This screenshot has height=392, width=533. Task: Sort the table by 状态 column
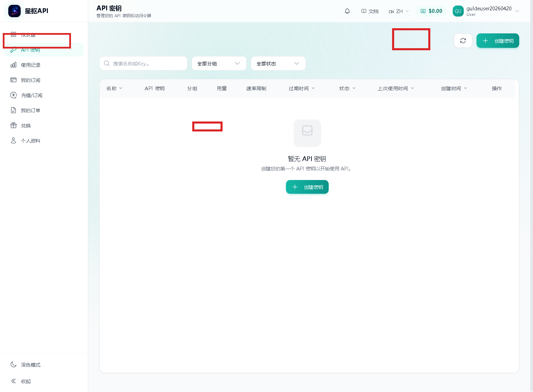tap(347, 88)
